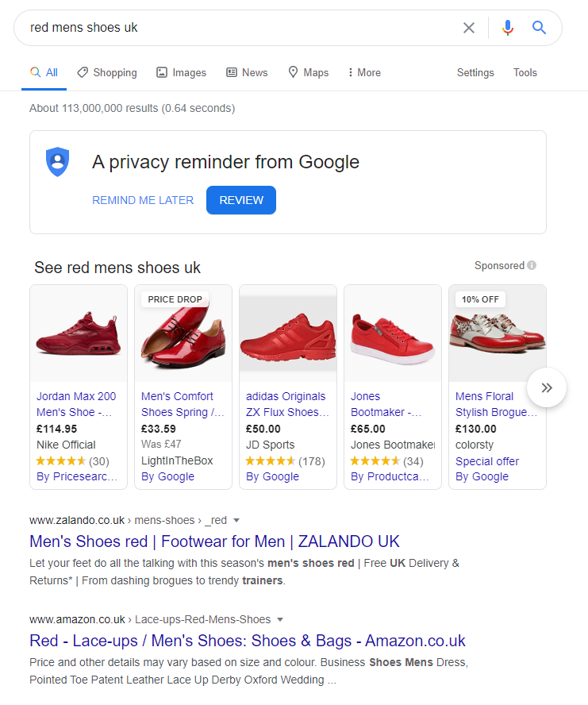Expand the Zalando result options arrow

tap(236, 521)
